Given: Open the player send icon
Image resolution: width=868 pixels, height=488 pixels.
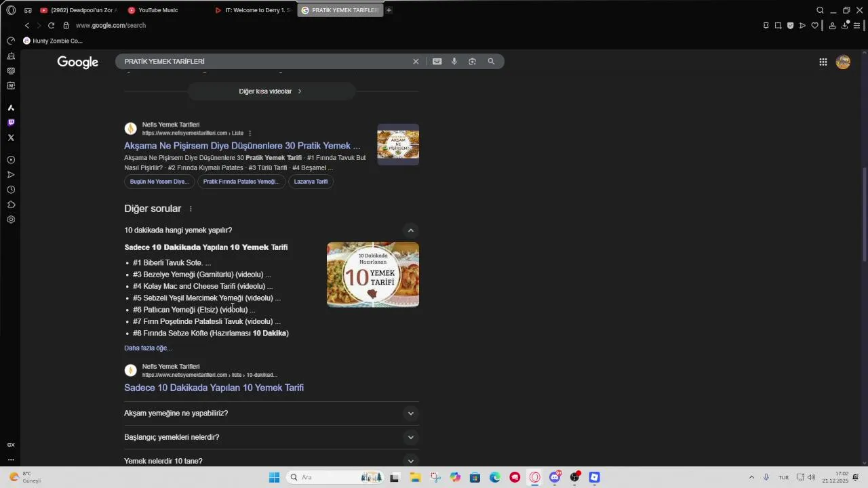Looking at the screenshot, I should pyautogui.click(x=802, y=26).
